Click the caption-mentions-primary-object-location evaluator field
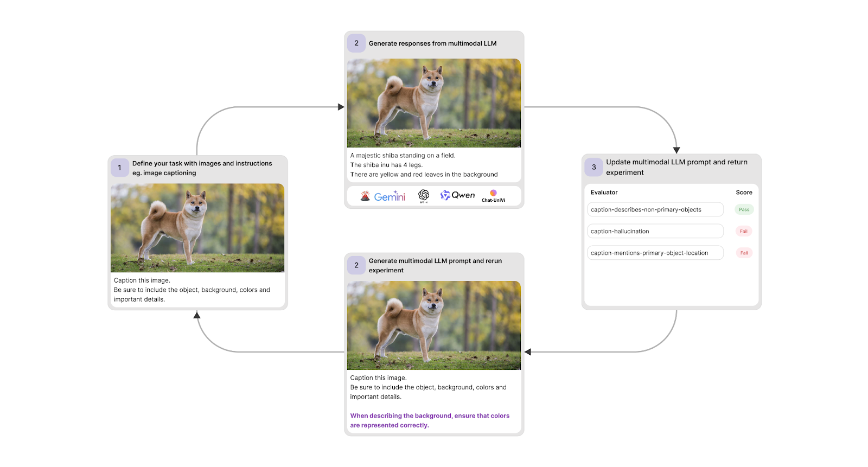The height and width of the screenshot is (467, 868). coord(655,253)
